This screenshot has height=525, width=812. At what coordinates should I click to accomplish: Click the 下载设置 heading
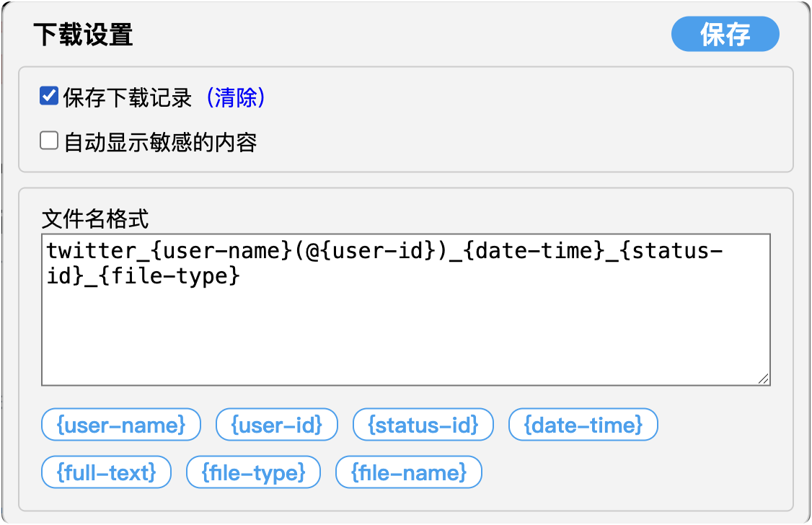[83, 35]
